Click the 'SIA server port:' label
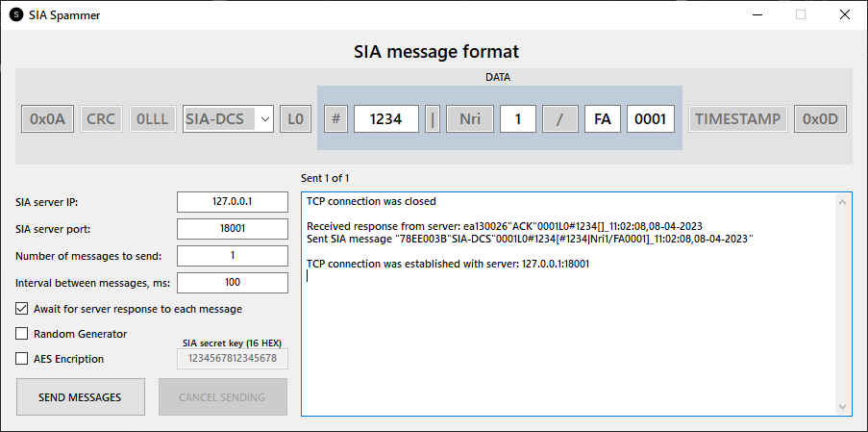The width and height of the screenshot is (868, 432). pos(52,229)
